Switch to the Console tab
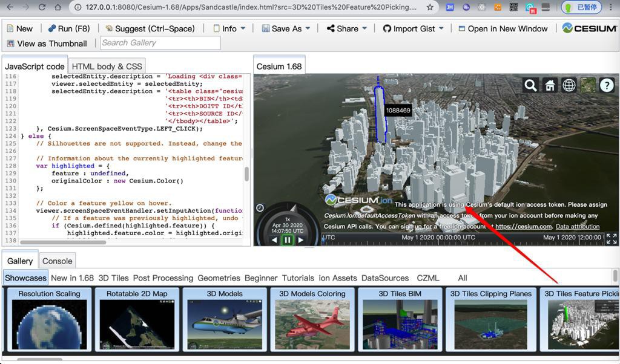 pyautogui.click(x=58, y=261)
